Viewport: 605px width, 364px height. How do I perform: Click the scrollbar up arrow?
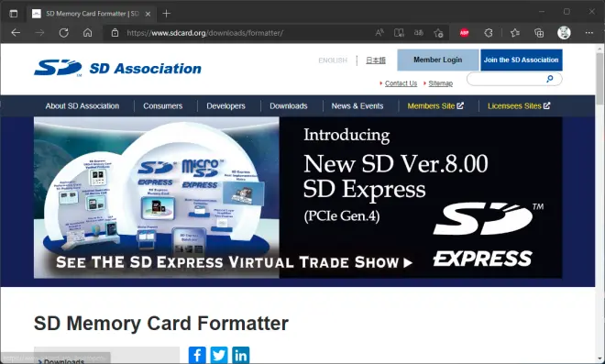pyautogui.click(x=599, y=49)
